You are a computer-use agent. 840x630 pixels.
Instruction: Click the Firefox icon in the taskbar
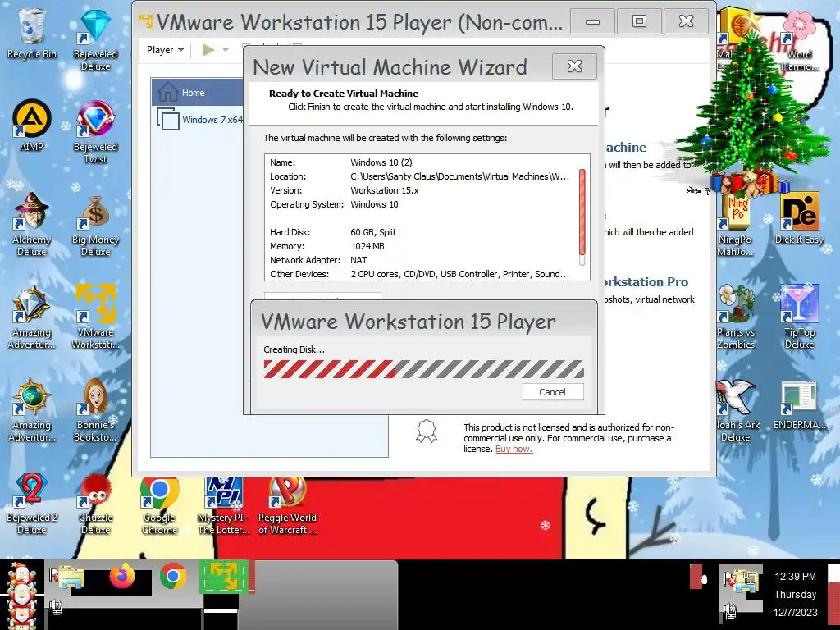coord(122,577)
